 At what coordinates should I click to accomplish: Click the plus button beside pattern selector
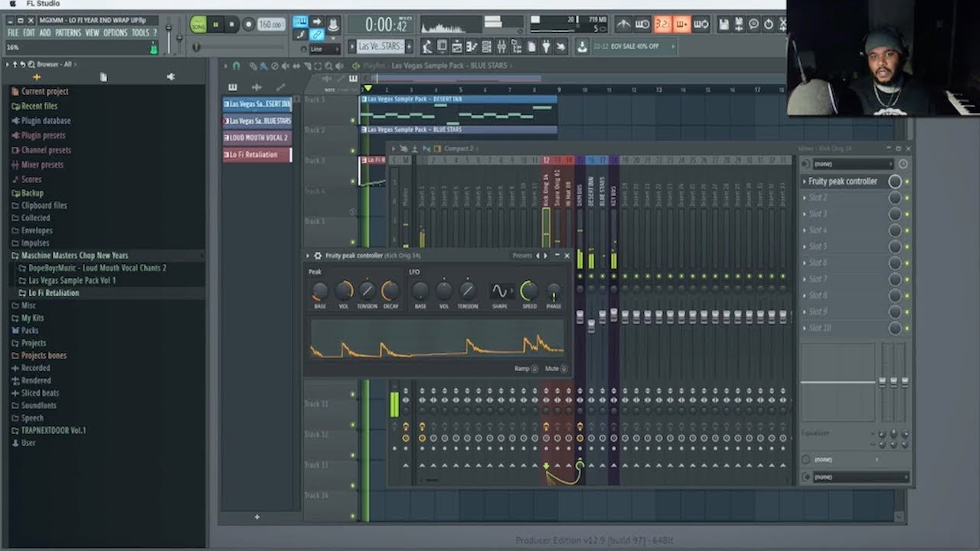coord(409,47)
